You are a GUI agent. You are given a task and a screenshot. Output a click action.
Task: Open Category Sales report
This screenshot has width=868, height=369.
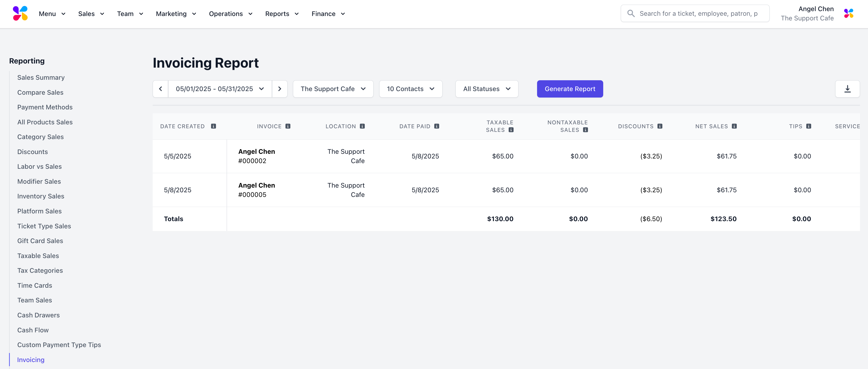coord(41,137)
